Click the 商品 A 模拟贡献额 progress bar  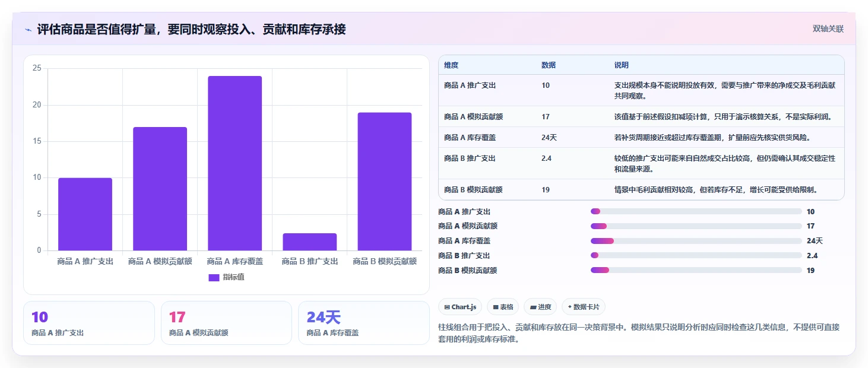[x=696, y=226]
